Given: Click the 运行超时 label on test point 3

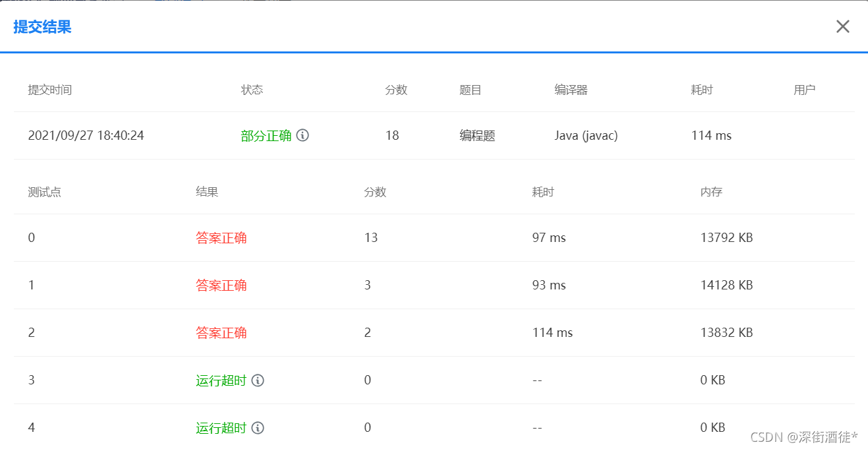Looking at the screenshot, I should click(x=221, y=380).
